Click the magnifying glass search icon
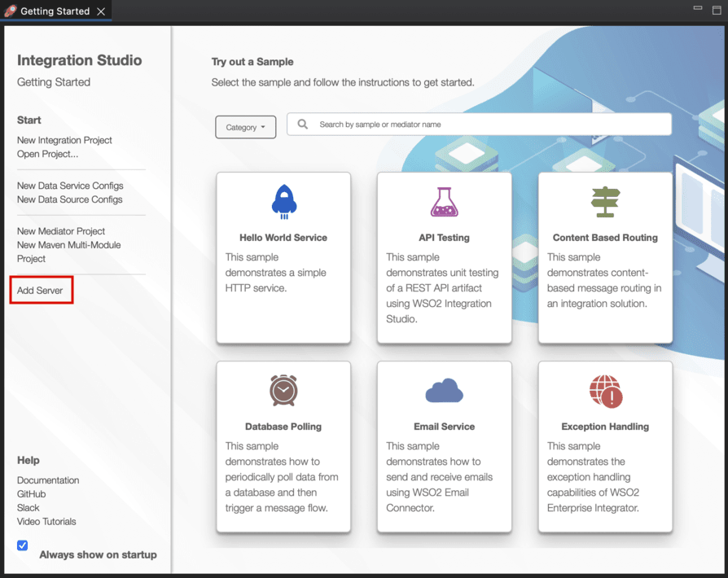The image size is (728, 578). [x=303, y=125]
